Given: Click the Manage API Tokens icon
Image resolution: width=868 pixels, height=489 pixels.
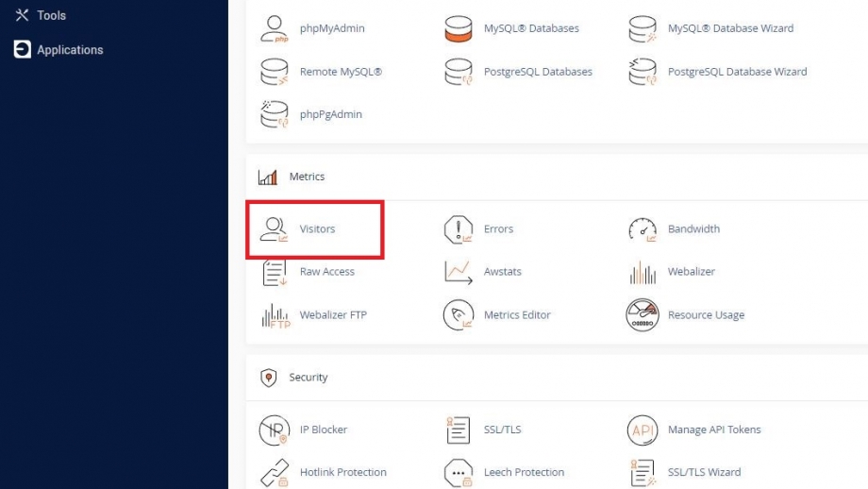Looking at the screenshot, I should (643, 430).
